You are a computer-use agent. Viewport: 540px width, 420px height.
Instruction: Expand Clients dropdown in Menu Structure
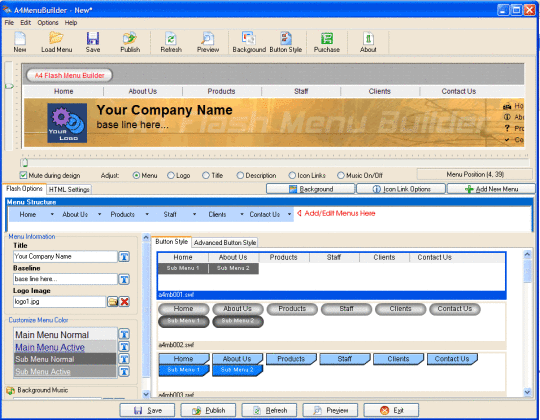coord(242,214)
